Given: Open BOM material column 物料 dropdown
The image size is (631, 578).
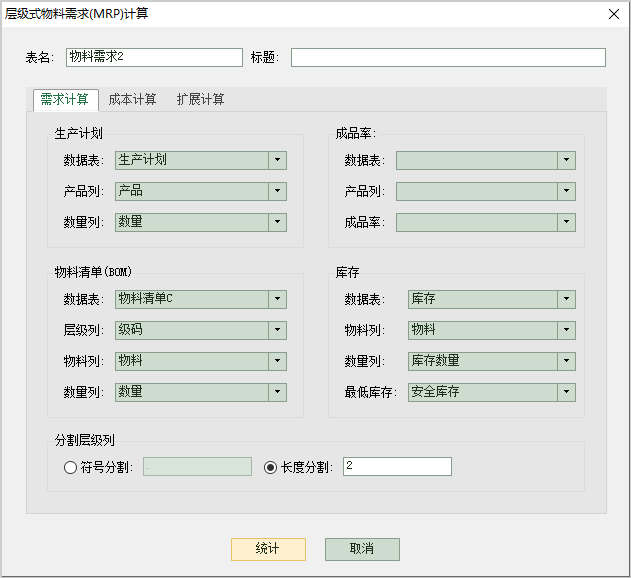Looking at the screenshot, I should tap(277, 361).
